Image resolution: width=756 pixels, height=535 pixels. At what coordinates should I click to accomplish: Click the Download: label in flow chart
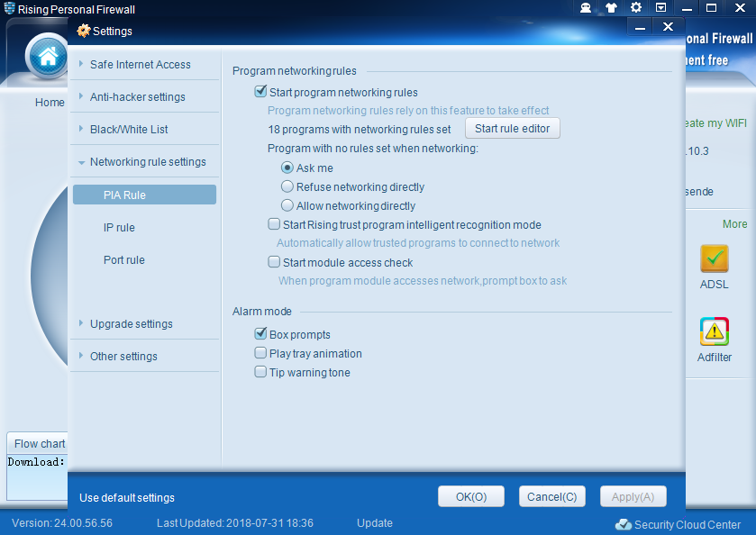click(36, 462)
